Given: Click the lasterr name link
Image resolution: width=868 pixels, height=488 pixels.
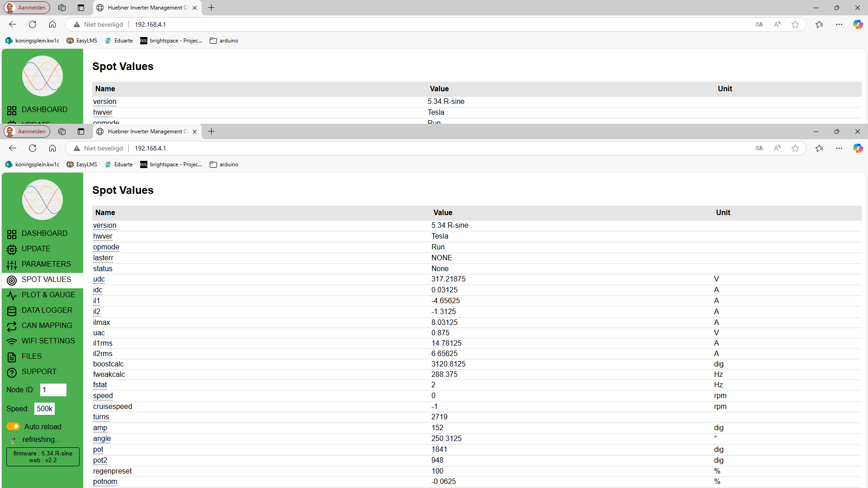Looking at the screenshot, I should coord(103,258).
